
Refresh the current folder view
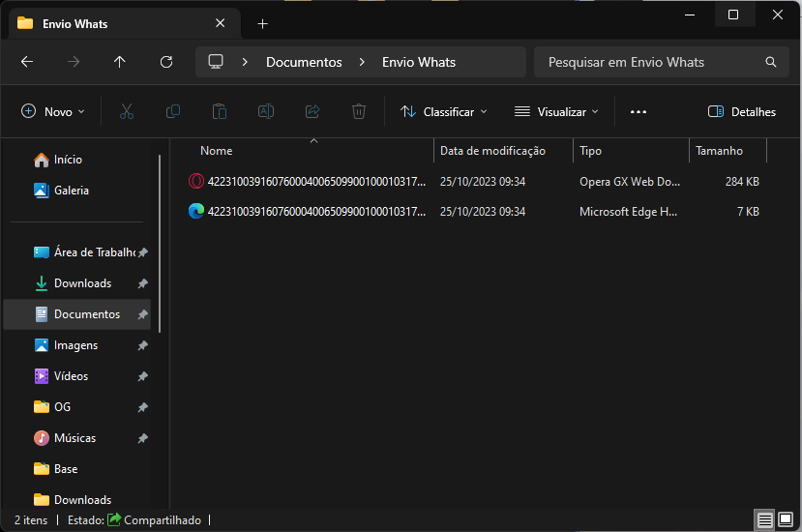coord(165,62)
